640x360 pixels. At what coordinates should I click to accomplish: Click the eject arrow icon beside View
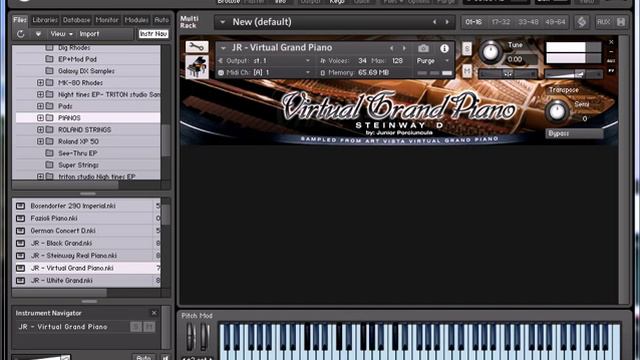coord(38,34)
